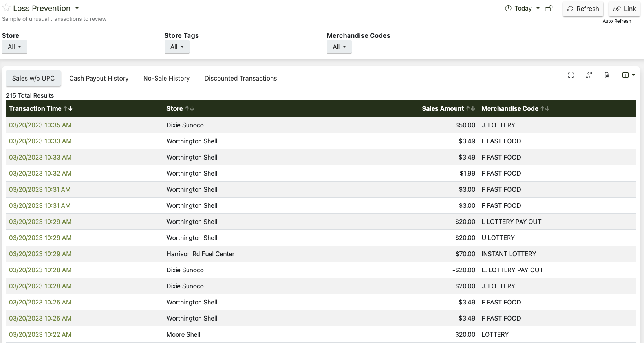Screen dimensions: 644x343
Task: Switch to Discounted Transactions tab
Action: 241,78
